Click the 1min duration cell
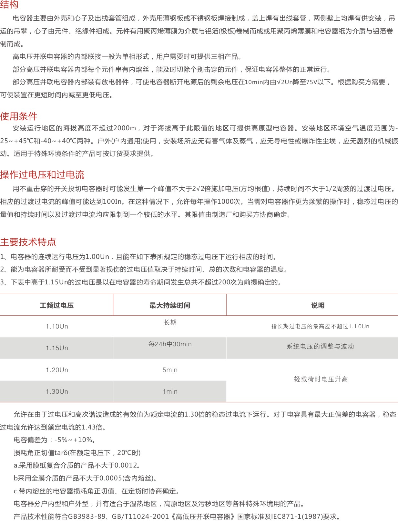The image size is (398, 532). point(170,391)
